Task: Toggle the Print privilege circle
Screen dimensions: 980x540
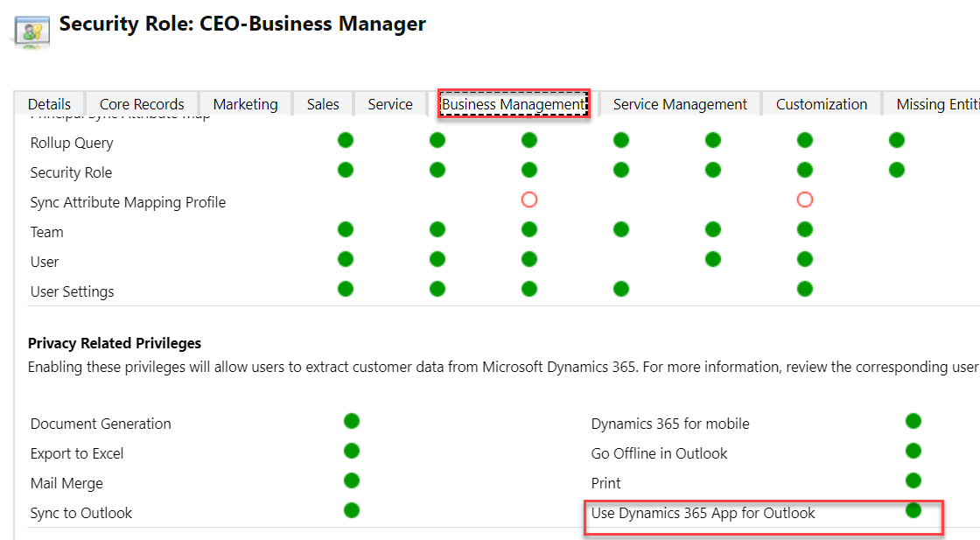Action: tap(913, 480)
